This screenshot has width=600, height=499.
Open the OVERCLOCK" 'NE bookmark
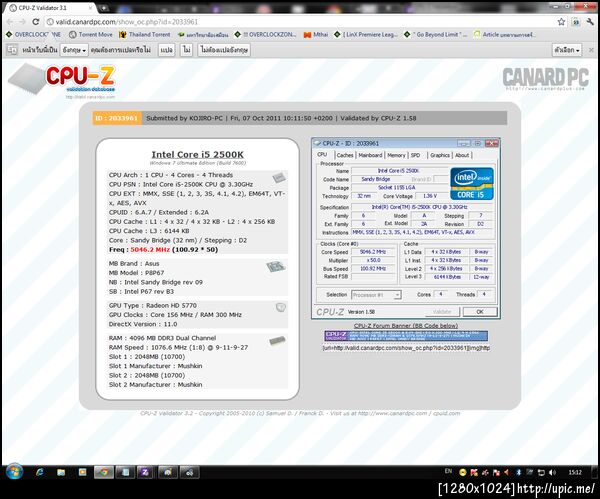[34, 34]
